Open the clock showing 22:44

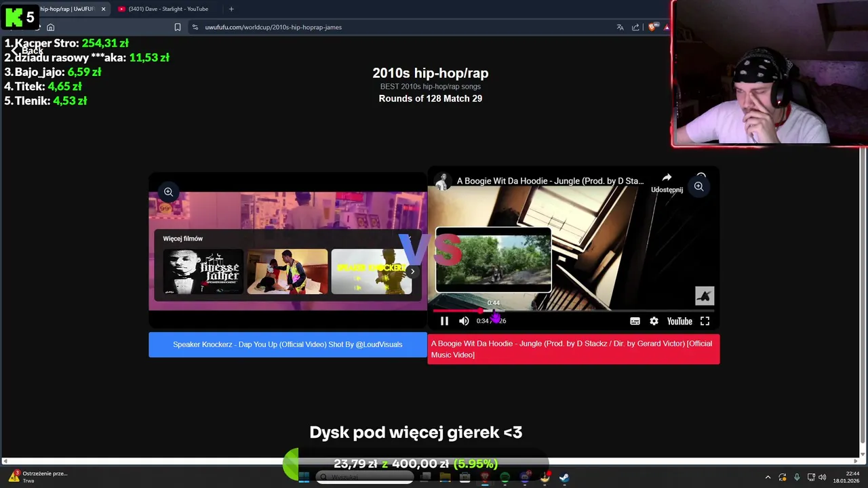pos(846,477)
